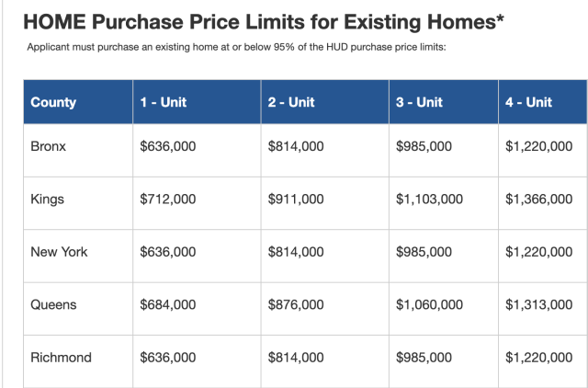Select the New York county cell
Screen dimensions: 588x388
point(58,251)
